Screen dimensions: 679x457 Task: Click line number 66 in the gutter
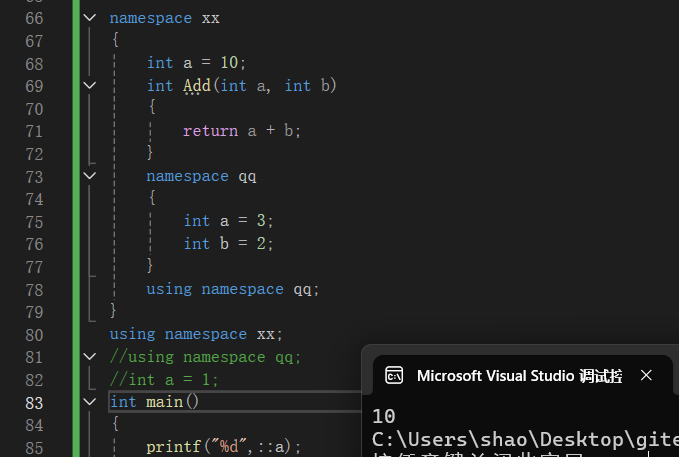coord(34,18)
